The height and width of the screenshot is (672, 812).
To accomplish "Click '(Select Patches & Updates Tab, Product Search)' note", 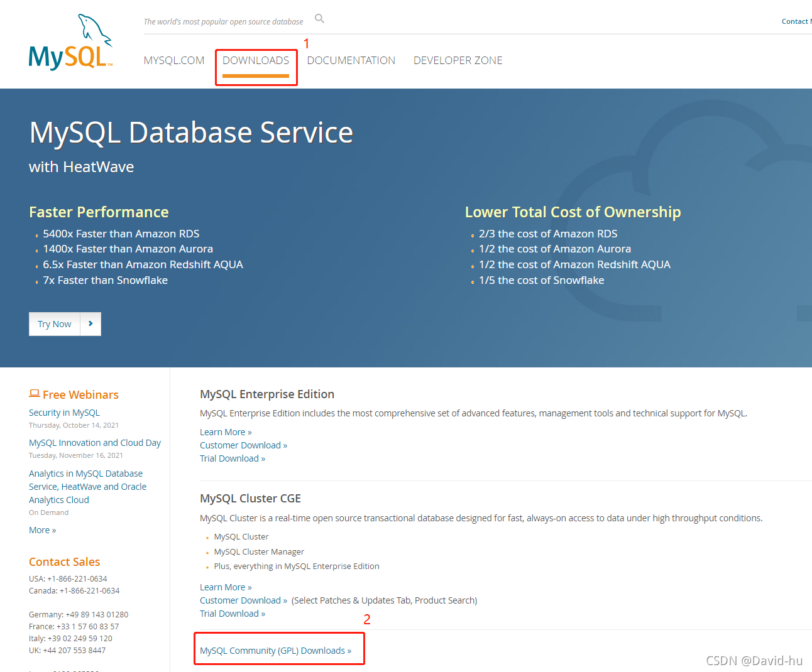I will point(385,600).
